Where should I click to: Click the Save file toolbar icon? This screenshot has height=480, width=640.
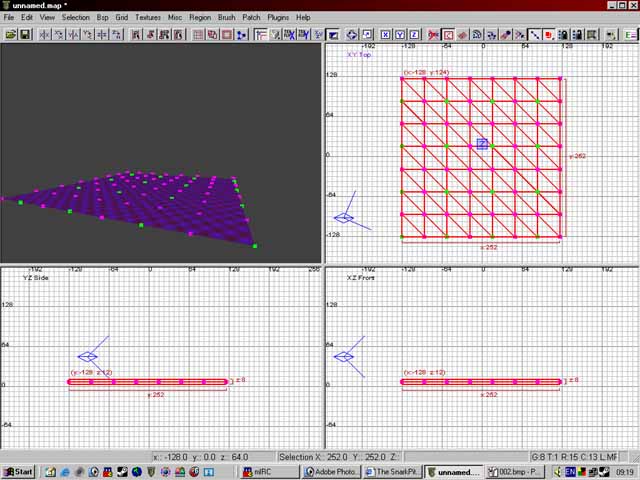26,34
